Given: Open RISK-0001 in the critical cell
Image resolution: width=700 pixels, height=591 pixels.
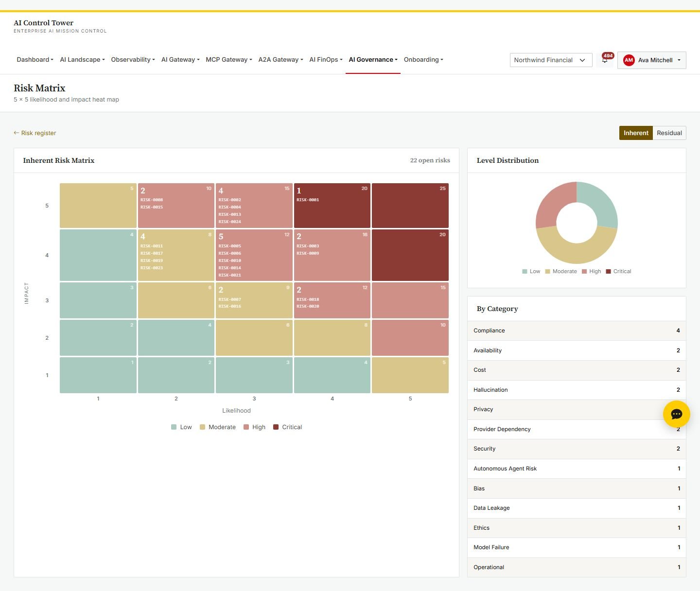Looking at the screenshot, I should [308, 200].
